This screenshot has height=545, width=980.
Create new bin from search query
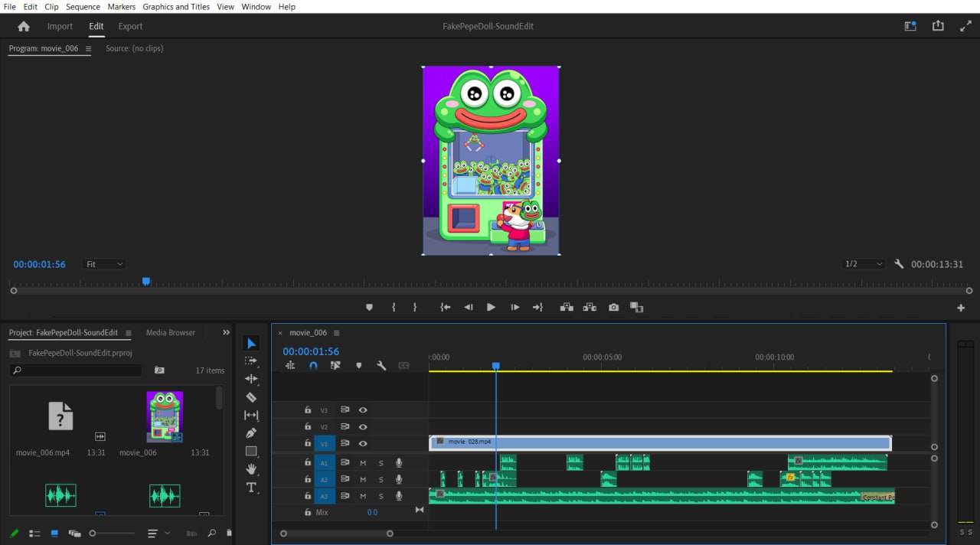(159, 370)
